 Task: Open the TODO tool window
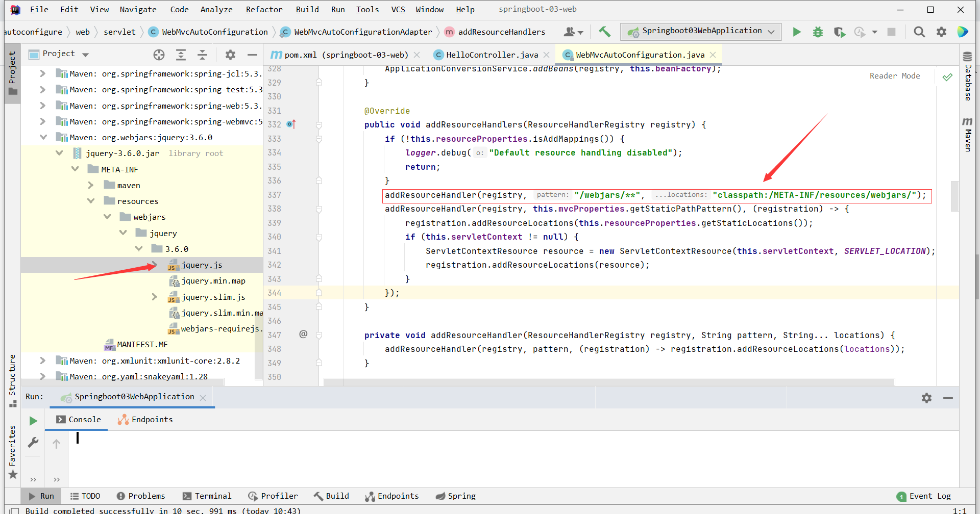click(x=85, y=496)
